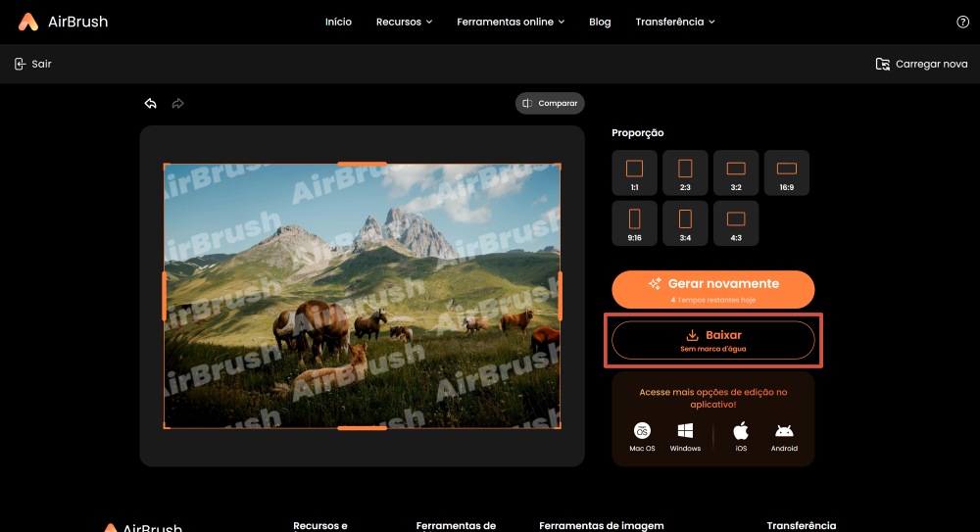The image size is (980, 532).
Task: Toggle the Comparar view
Action: (550, 103)
